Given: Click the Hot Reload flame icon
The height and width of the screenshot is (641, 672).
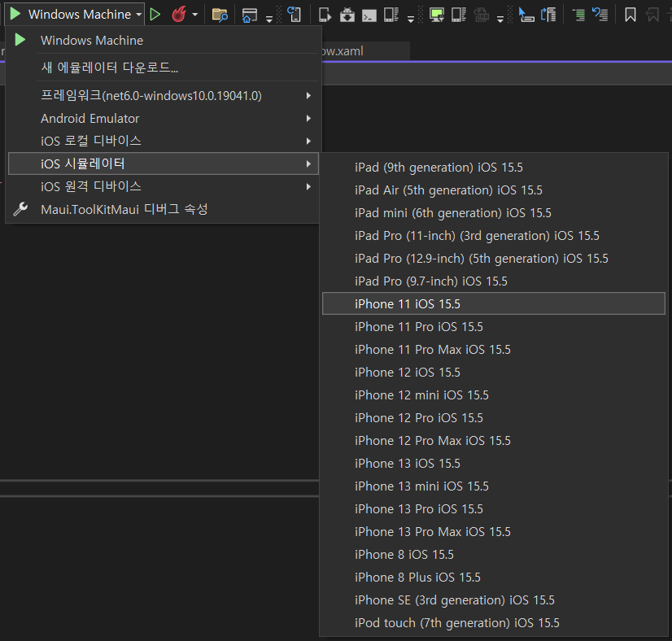Looking at the screenshot, I should point(179,15).
